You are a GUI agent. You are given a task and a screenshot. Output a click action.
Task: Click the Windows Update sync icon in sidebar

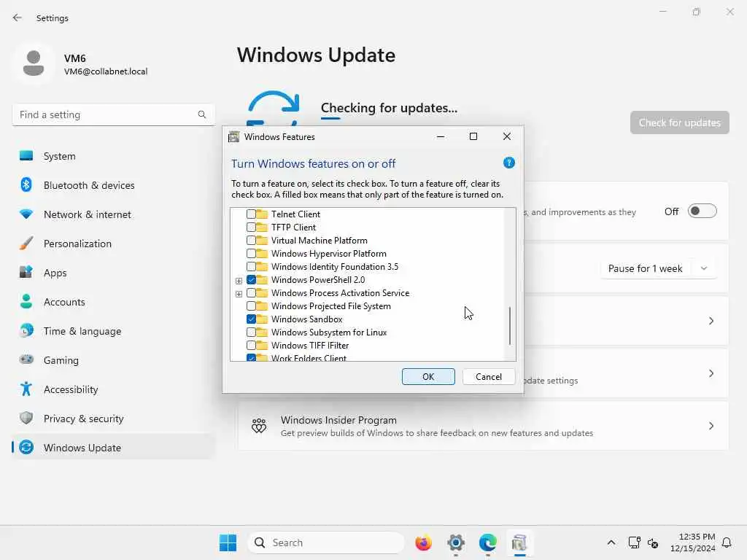coord(26,447)
